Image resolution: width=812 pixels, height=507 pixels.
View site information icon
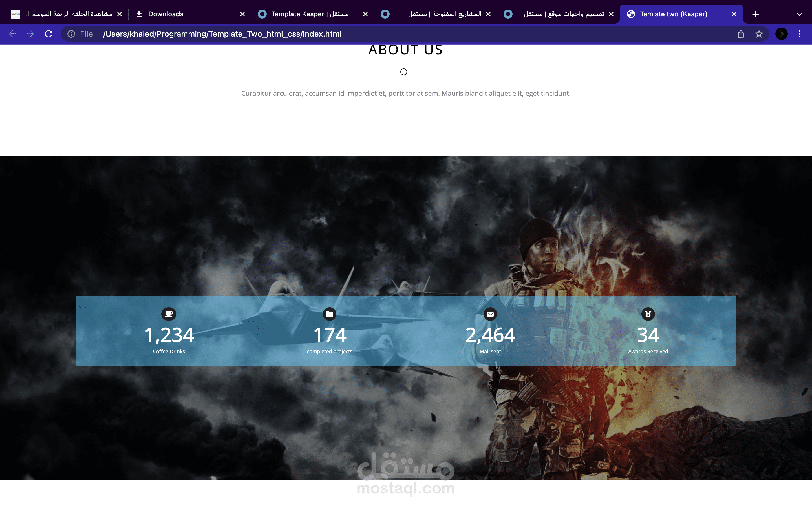coord(71,34)
